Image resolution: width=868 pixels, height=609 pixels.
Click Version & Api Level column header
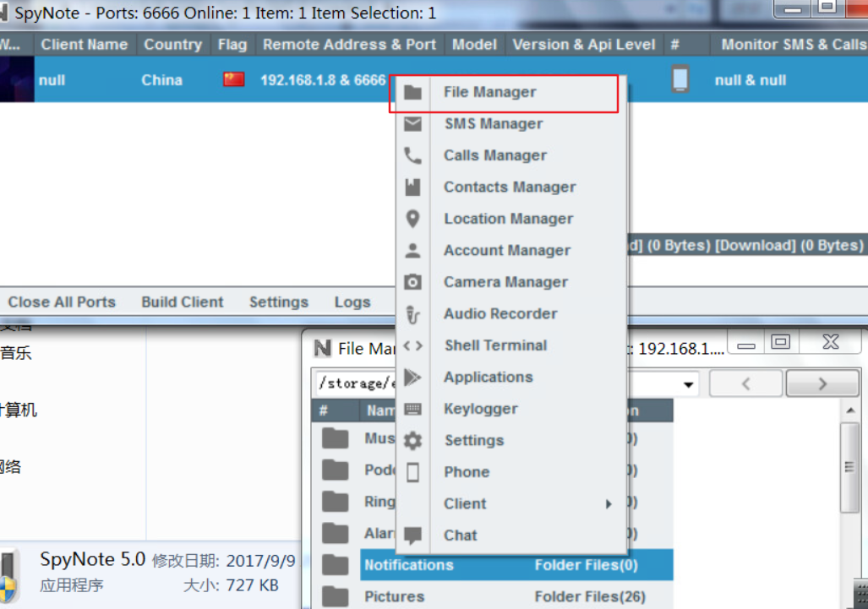[583, 44]
